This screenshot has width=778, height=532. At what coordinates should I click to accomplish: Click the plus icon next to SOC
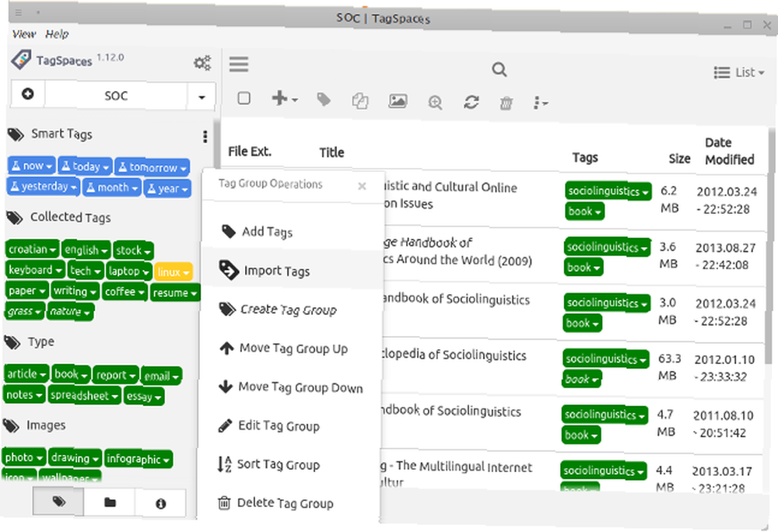click(x=28, y=93)
